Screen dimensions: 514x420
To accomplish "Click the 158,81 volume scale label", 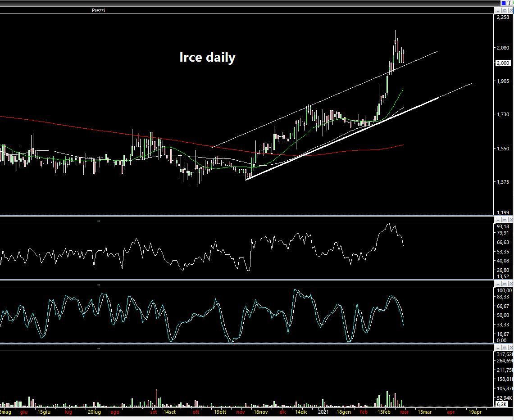I will pos(505,379).
